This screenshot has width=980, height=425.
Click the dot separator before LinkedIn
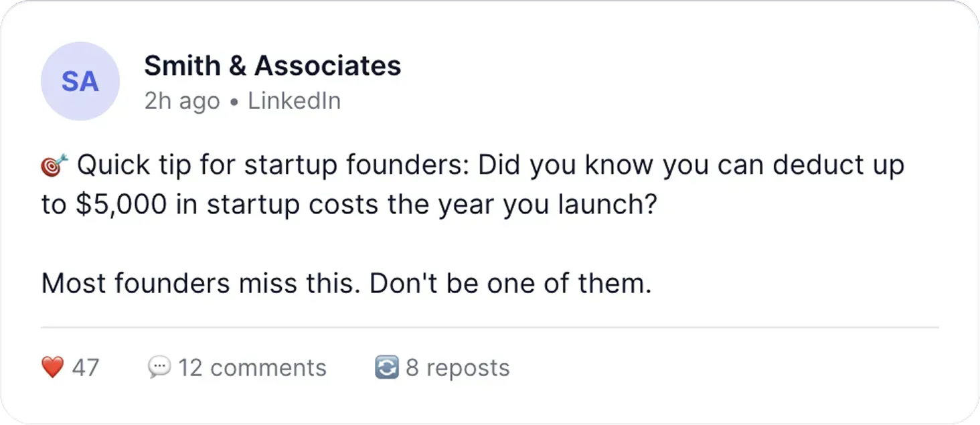point(234,102)
